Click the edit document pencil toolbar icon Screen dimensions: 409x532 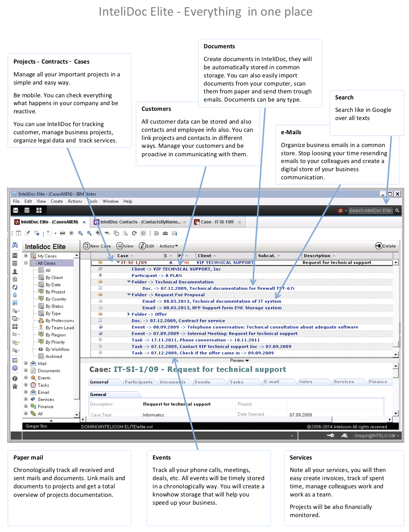pos(27,233)
